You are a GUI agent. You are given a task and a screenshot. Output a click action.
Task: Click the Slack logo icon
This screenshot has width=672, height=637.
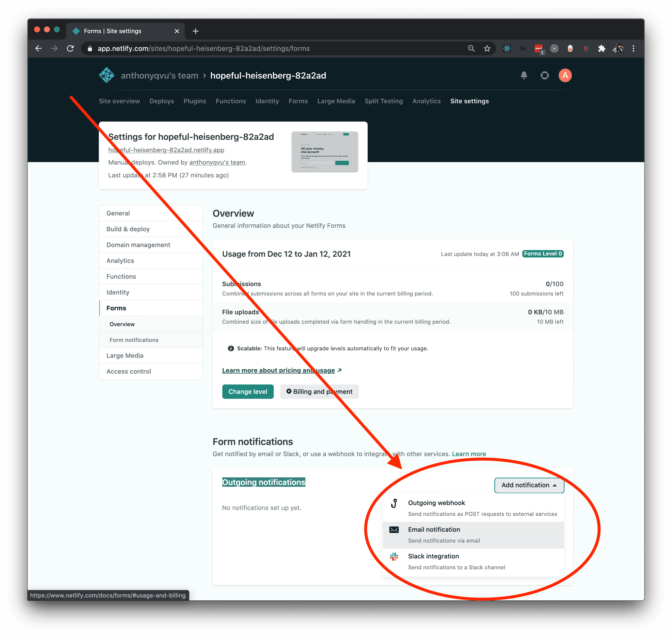tap(394, 556)
